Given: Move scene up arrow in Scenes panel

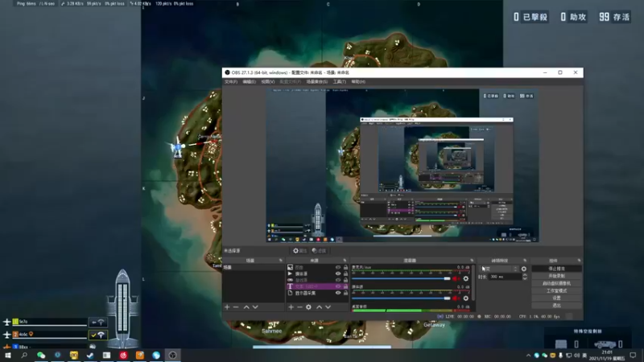Looking at the screenshot, I should [246, 307].
